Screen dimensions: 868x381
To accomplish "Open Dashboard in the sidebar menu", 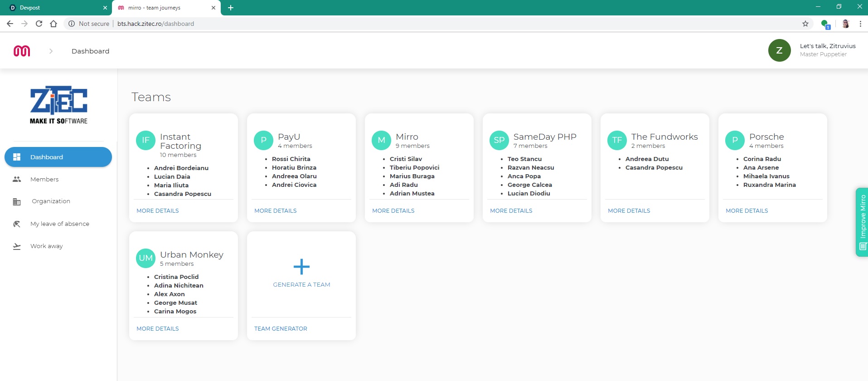I will 58,157.
